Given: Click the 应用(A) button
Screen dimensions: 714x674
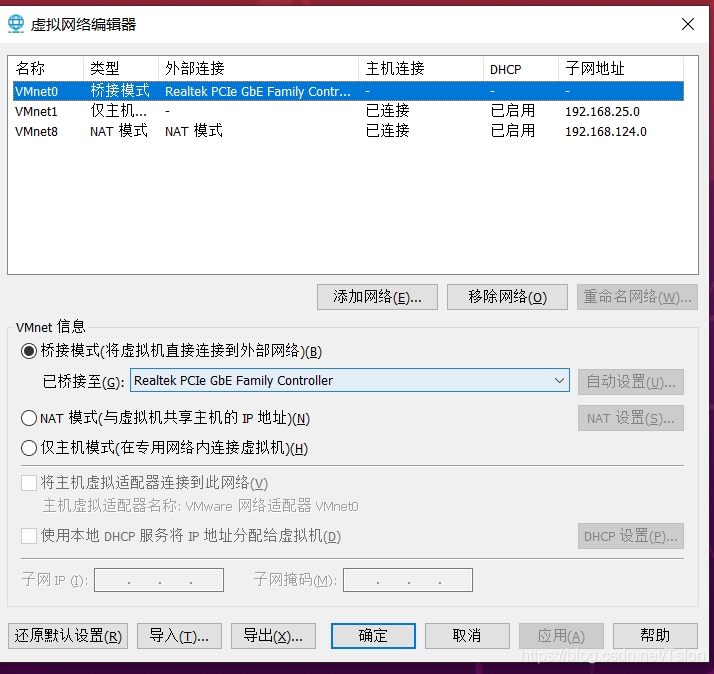Looking at the screenshot, I should click(561, 636).
